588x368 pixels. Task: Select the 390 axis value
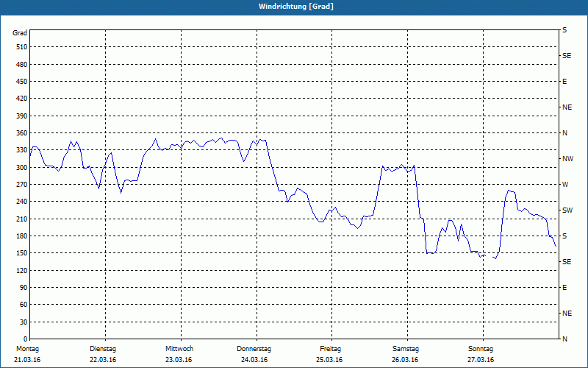coord(22,116)
